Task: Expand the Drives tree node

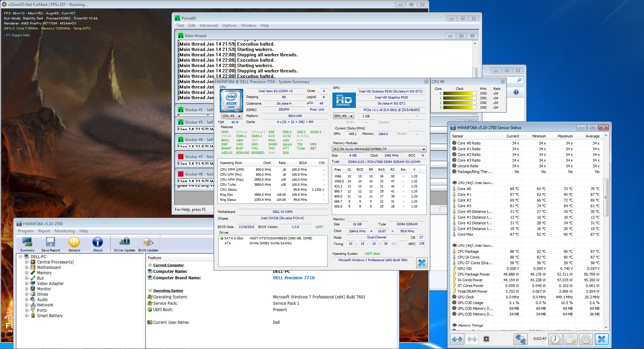Action: point(26,294)
